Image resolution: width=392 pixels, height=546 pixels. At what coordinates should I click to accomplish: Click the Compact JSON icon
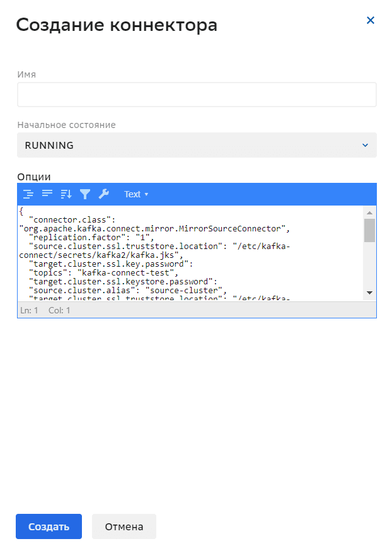pos(47,194)
